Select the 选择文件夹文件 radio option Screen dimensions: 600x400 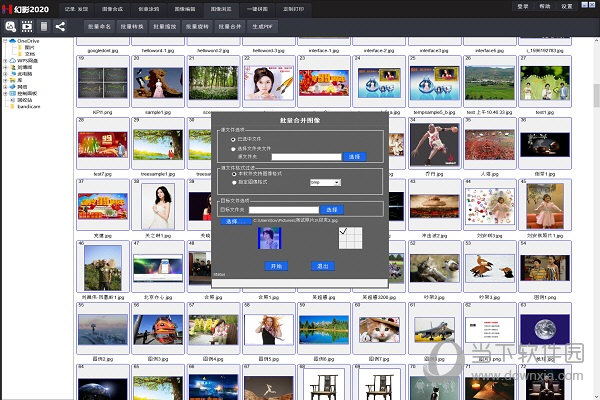point(233,148)
